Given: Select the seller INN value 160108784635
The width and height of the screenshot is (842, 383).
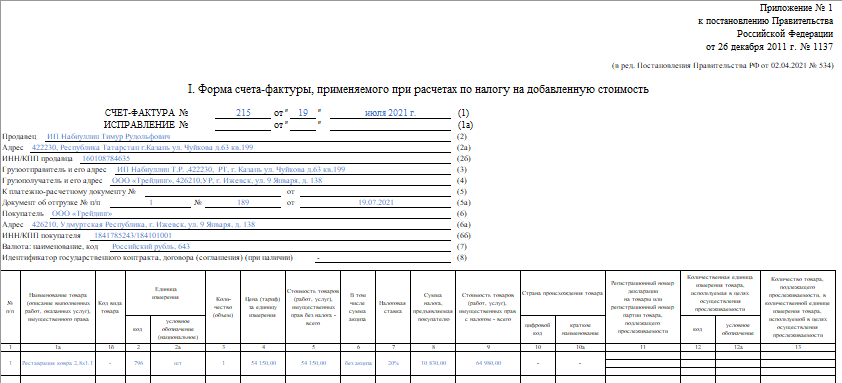Looking at the screenshot, I should [x=105, y=158].
